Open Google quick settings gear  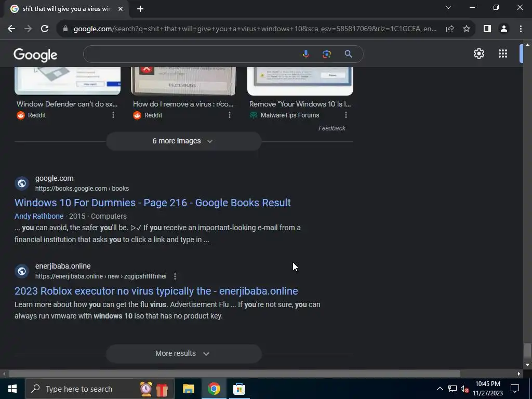coord(478,54)
